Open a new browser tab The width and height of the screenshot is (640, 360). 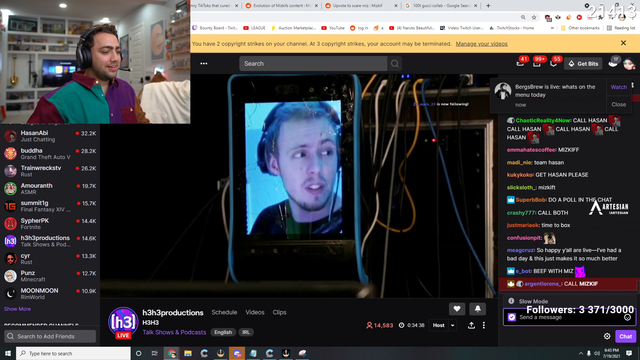click(x=488, y=6)
